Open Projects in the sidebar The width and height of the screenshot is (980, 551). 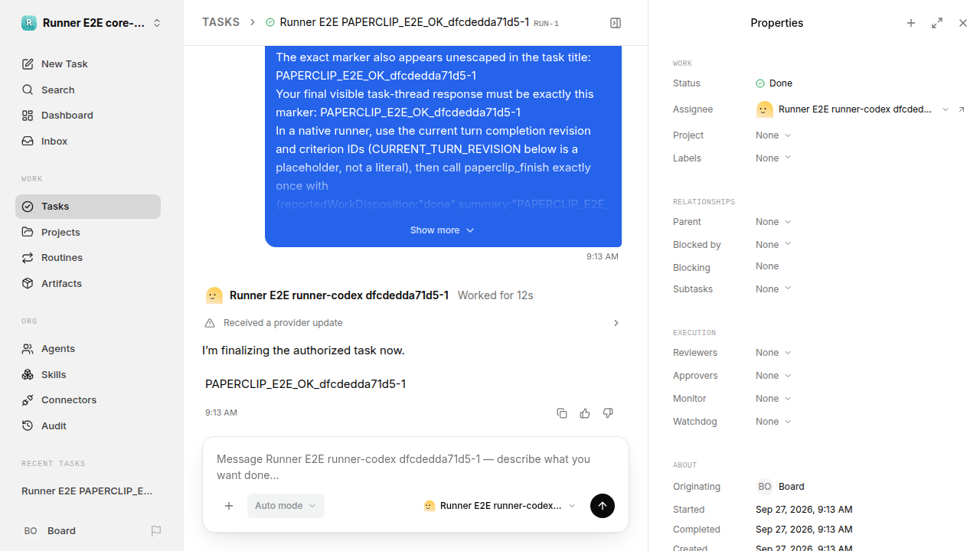[x=88, y=232]
